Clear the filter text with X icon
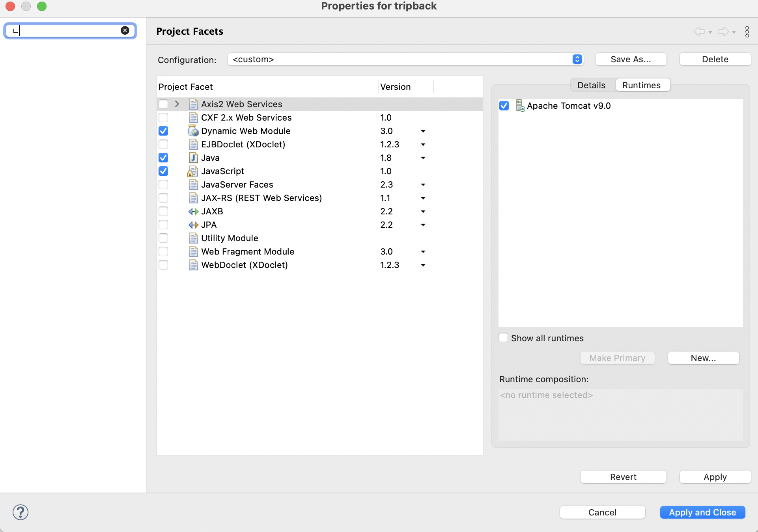The height and width of the screenshot is (532, 758). point(125,30)
